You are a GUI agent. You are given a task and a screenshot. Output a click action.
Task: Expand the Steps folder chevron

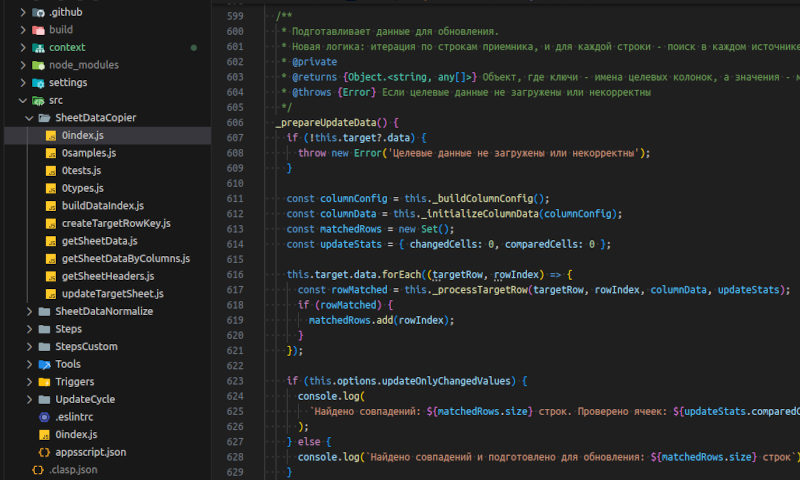click(x=29, y=329)
